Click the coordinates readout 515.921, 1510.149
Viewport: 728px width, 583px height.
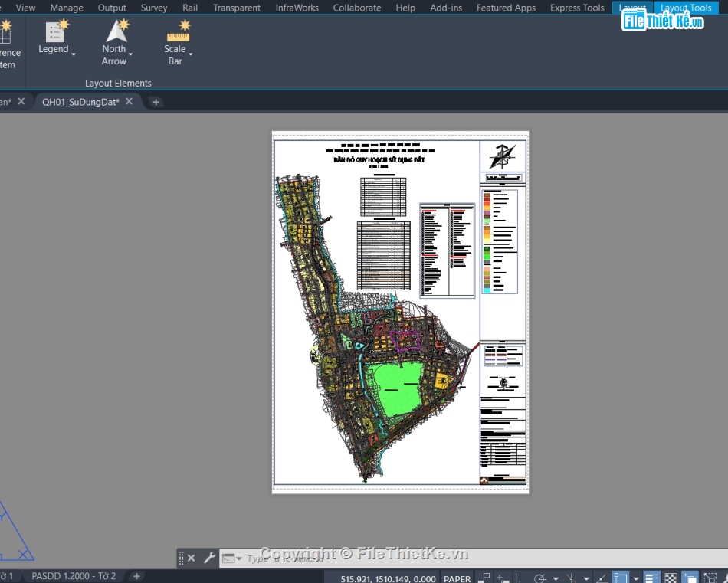pyautogui.click(x=389, y=578)
